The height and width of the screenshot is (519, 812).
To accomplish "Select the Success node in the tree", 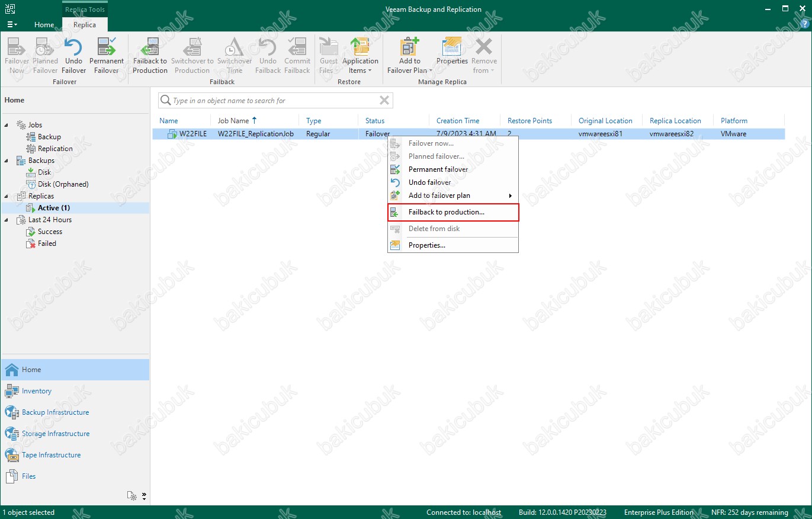I will (x=50, y=232).
